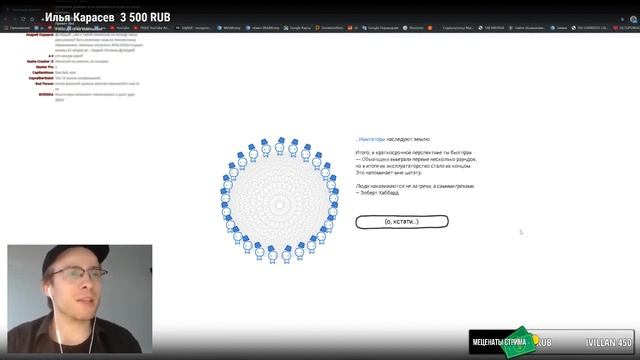
Task: Click the circle of blue-hat characters
Action: (280, 201)
